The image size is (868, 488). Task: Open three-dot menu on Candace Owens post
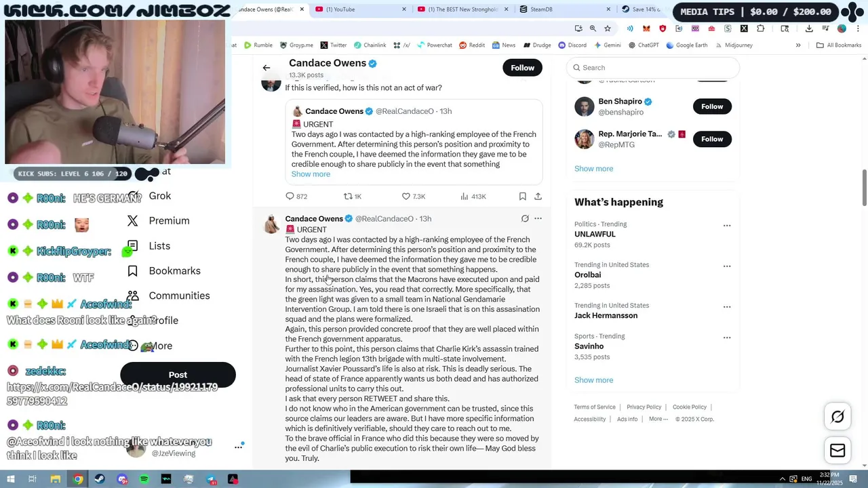coord(538,219)
